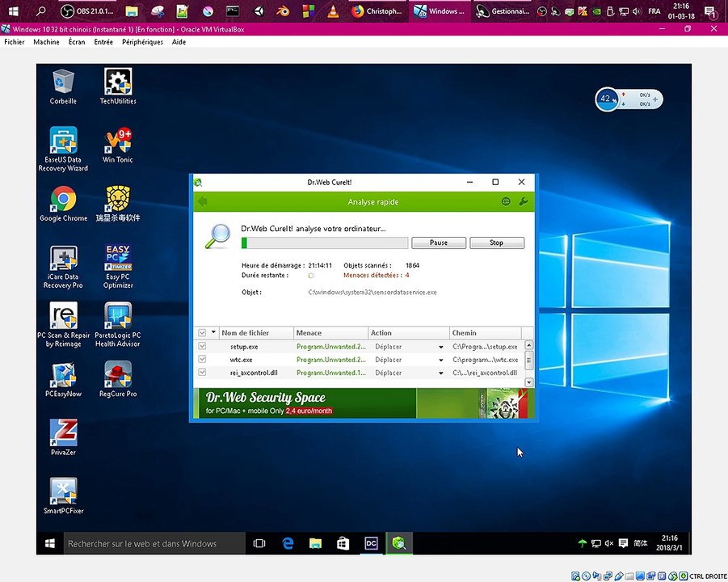Click the scan progress bar

pyautogui.click(x=325, y=242)
